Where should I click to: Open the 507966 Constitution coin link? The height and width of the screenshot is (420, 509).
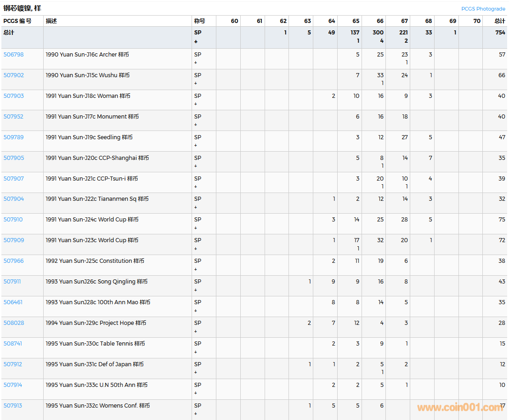click(13, 261)
